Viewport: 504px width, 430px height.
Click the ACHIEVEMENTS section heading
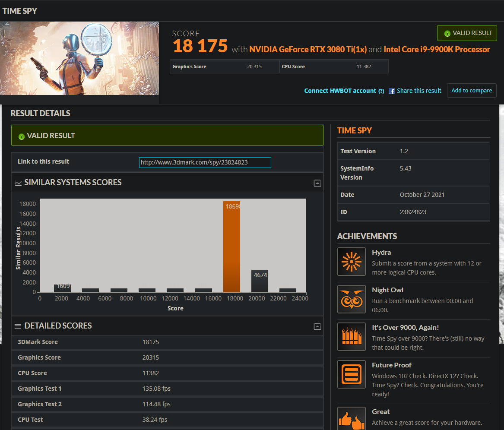click(x=367, y=236)
